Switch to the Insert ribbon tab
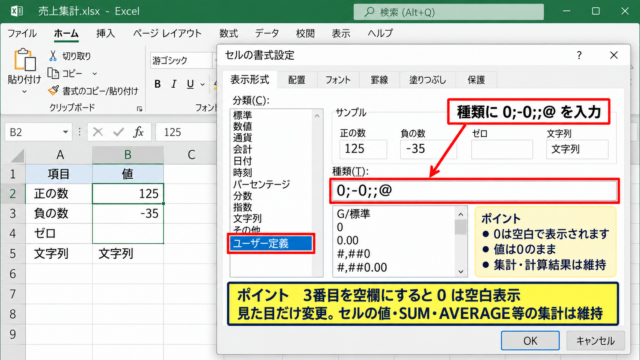 pos(105,33)
